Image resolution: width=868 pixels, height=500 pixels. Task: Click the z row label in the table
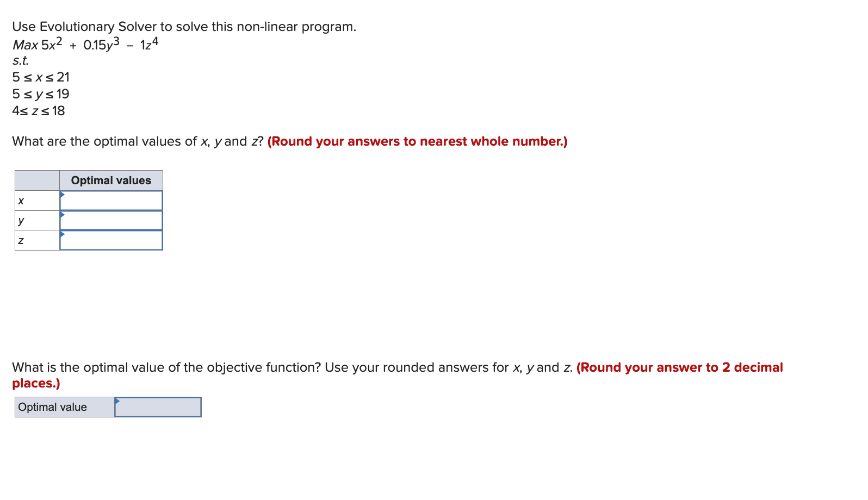pos(22,240)
